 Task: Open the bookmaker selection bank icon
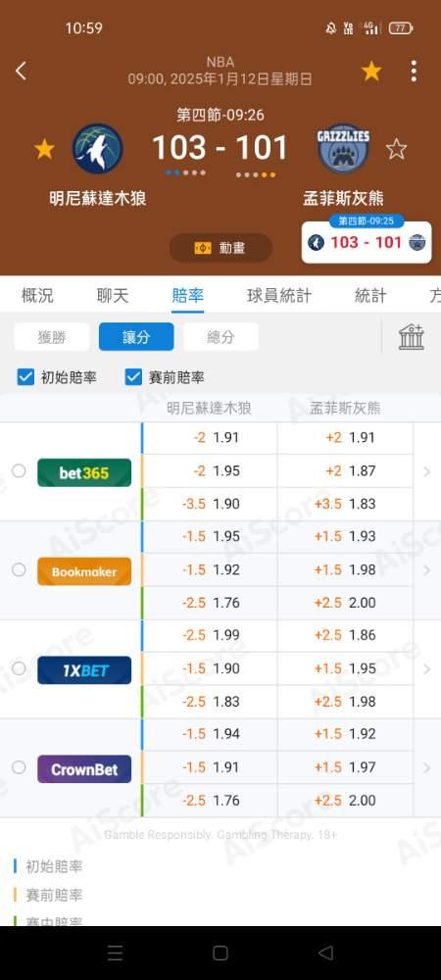[412, 337]
